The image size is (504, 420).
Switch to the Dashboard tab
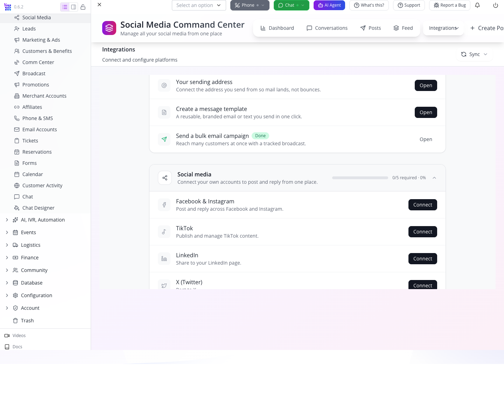point(277,28)
